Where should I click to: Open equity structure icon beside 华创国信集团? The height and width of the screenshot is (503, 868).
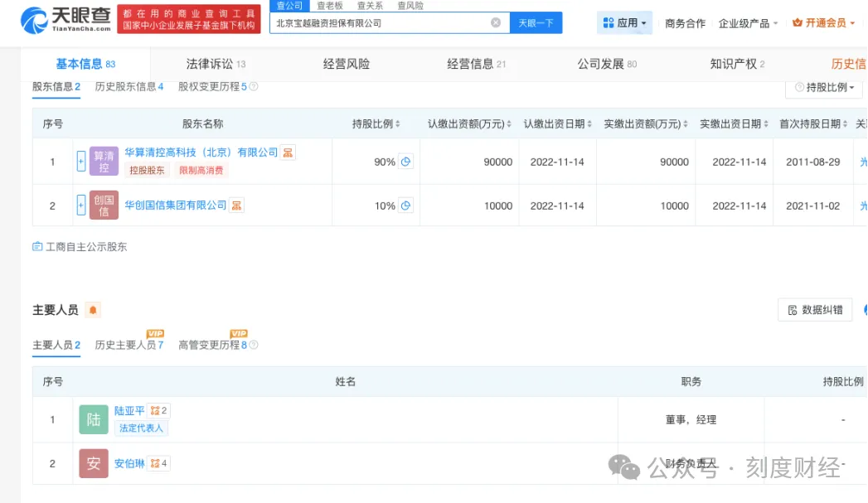point(236,206)
